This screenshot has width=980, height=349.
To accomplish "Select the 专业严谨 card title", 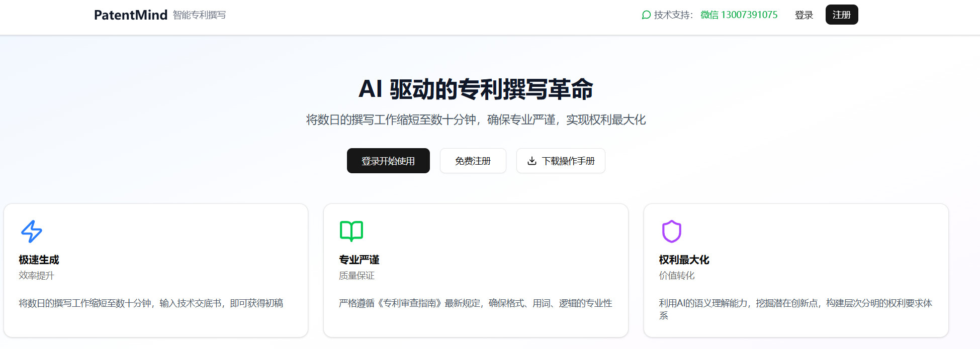I will (359, 260).
